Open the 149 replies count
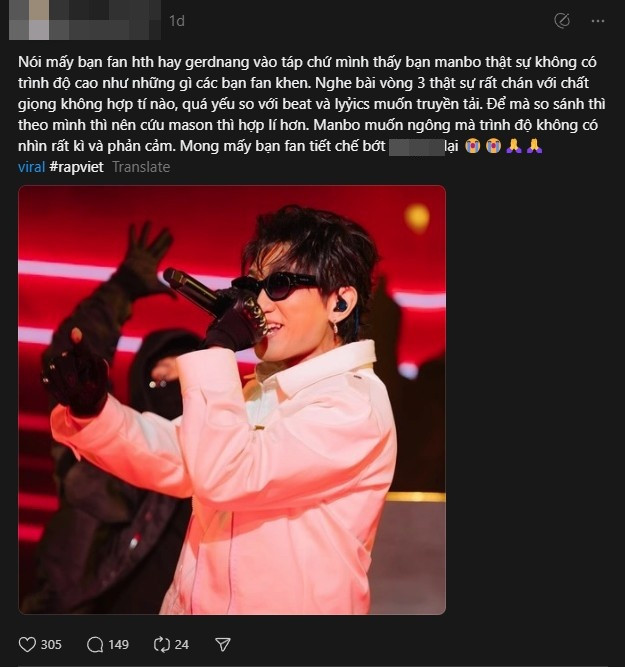This screenshot has height=667, width=625. coord(118,644)
